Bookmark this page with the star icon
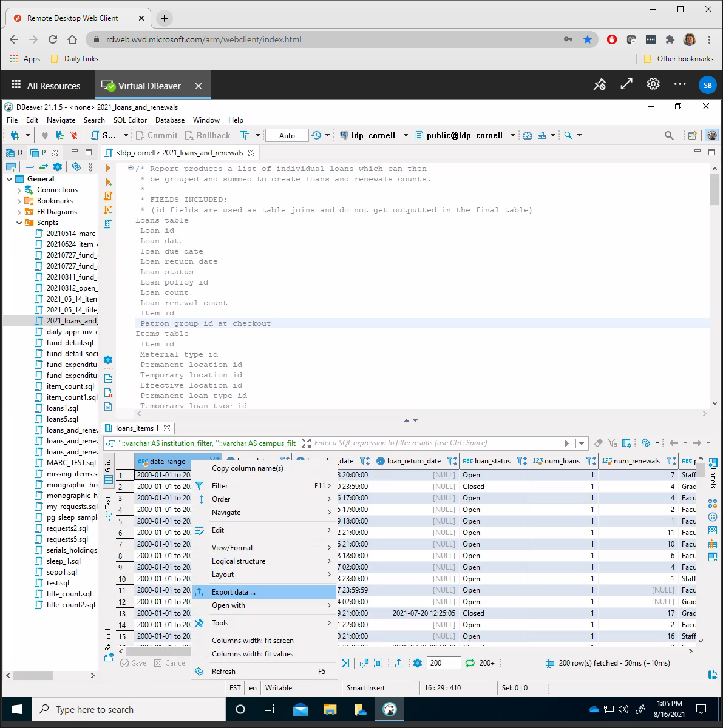 588,39
